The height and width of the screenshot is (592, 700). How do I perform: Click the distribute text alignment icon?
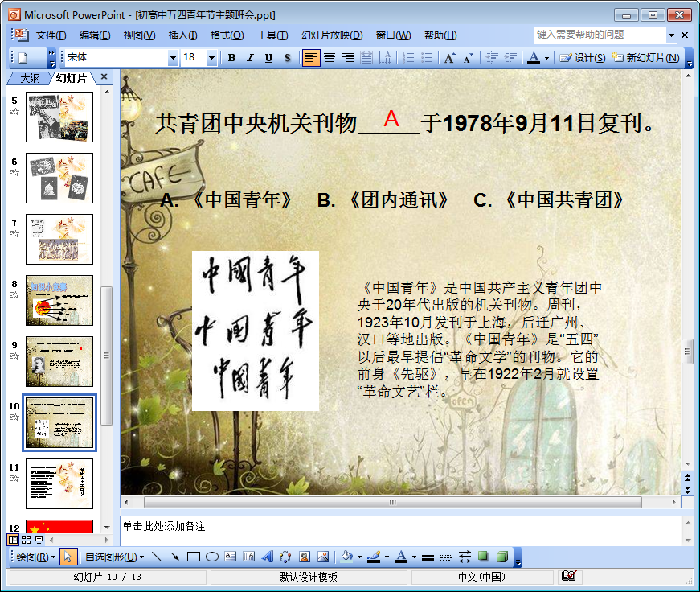[366, 58]
